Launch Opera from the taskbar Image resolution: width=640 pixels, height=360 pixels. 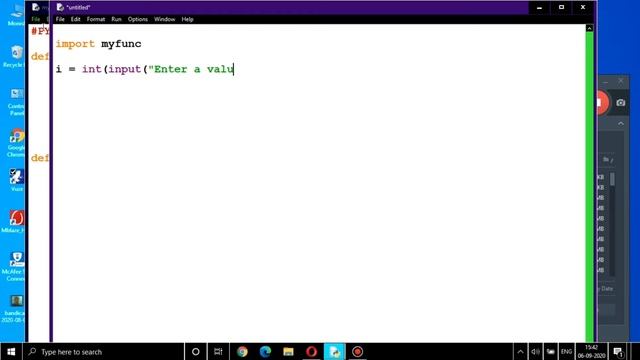click(x=311, y=351)
